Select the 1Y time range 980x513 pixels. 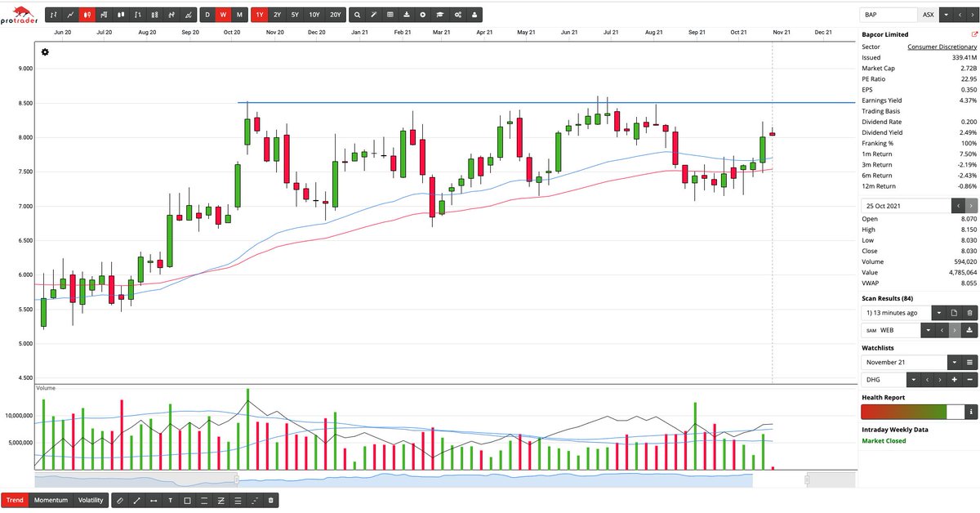click(x=260, y=15)
